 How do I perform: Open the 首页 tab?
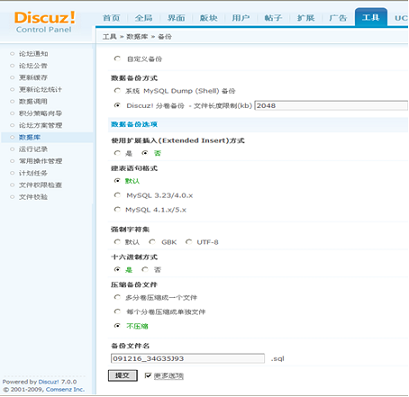(x=111, y=18)
